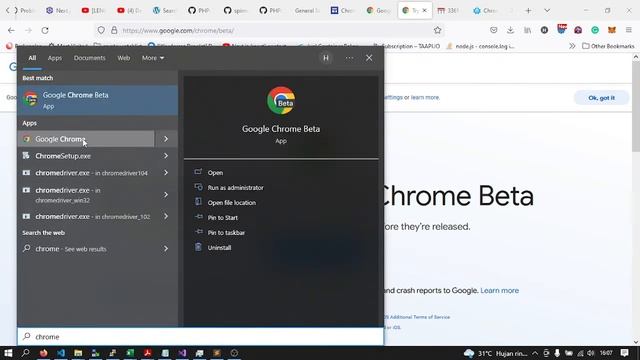640x360 pixels.
Task: Click the 'Ok, got it' button
Action: click(601, 98)
